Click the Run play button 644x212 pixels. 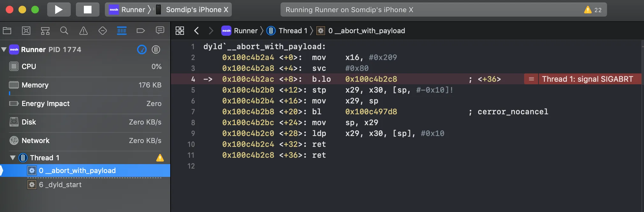point(59,10)
